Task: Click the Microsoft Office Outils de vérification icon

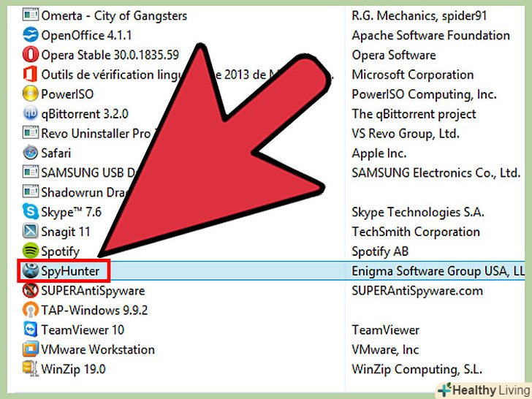Action: click(x=31, y=75)
